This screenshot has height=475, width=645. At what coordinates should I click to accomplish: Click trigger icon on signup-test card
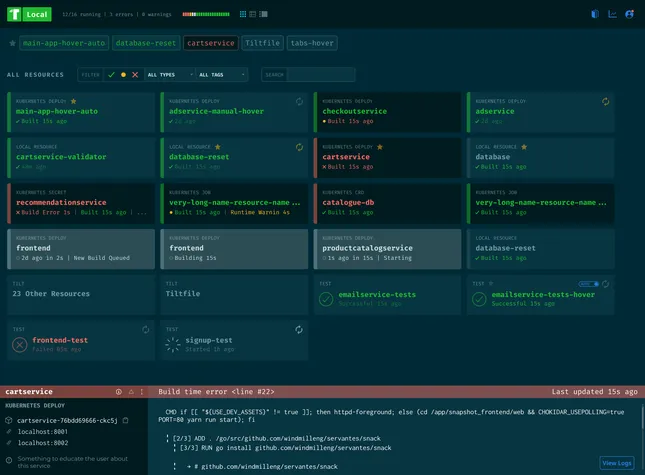[299, 330]
